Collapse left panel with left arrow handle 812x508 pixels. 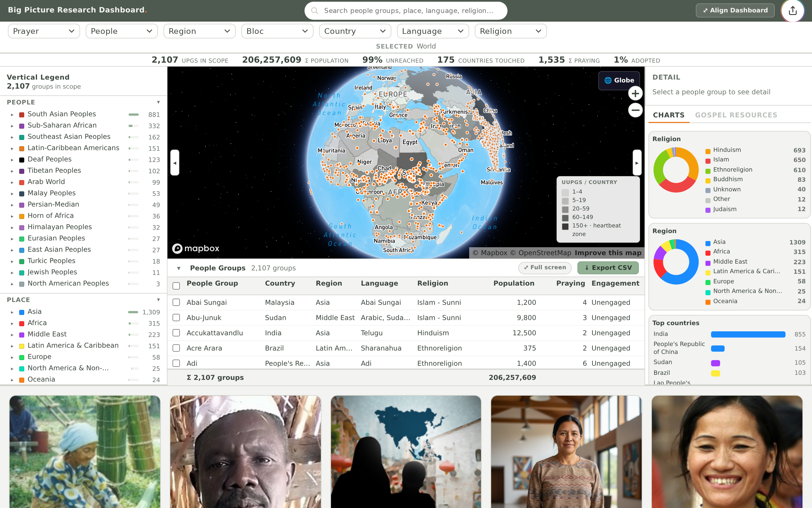(x=175, y=163)
